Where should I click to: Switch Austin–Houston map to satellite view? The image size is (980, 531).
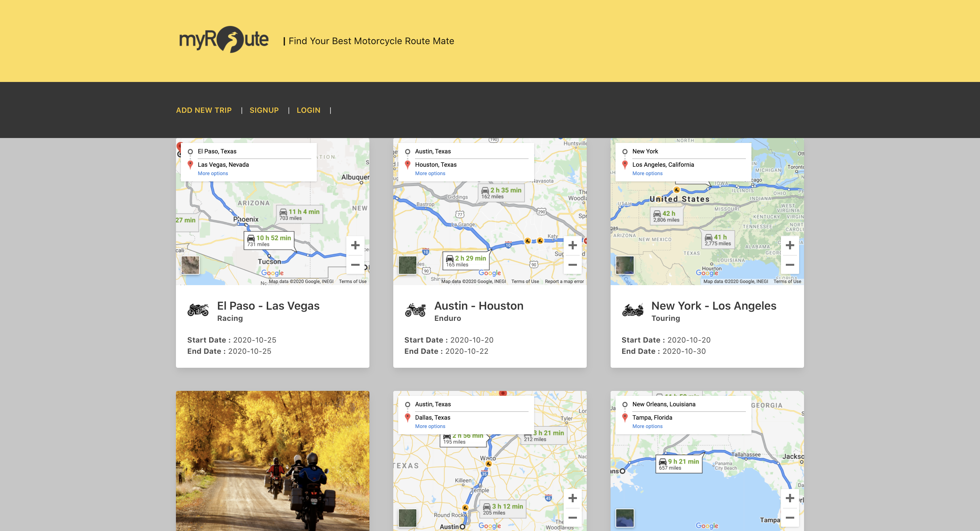click(x=407, y=265)
